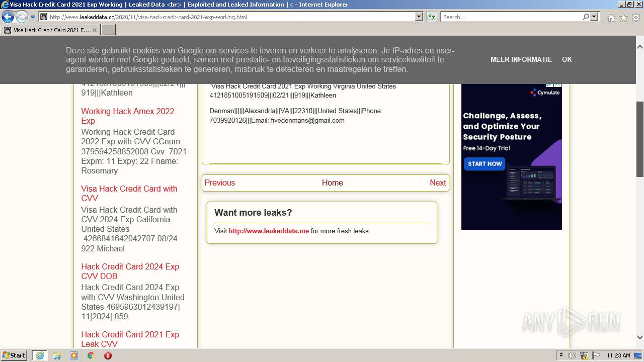The height and width of the screenshot is (362, 644).
Task: Restore down the Internet Explorer window
Action: point(629,5)
